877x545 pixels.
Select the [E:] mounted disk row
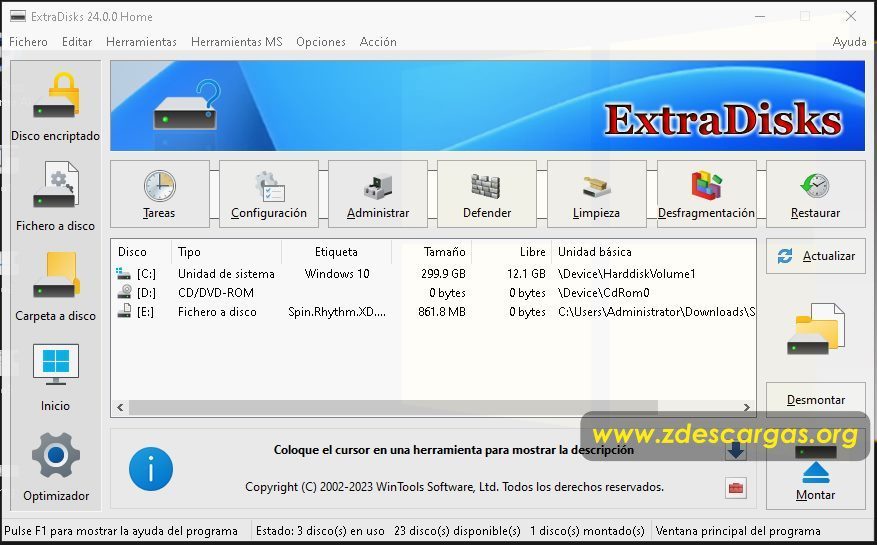coord(433,312)
